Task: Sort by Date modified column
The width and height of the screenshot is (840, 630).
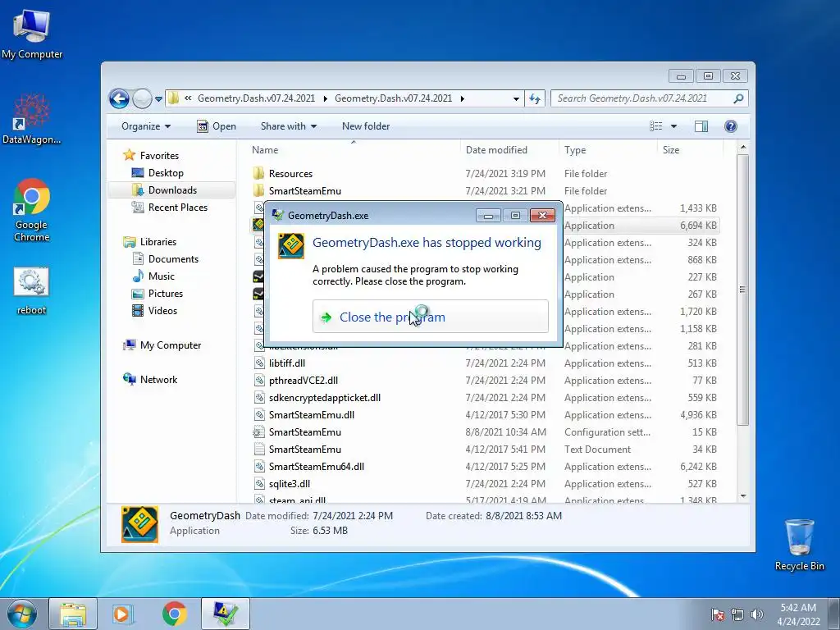Action: [509, 150]
